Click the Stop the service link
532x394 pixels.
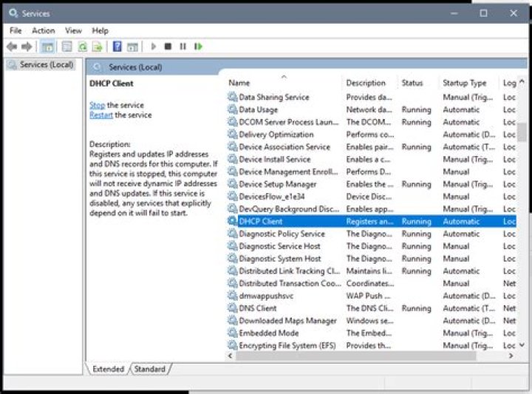point(98,105)
